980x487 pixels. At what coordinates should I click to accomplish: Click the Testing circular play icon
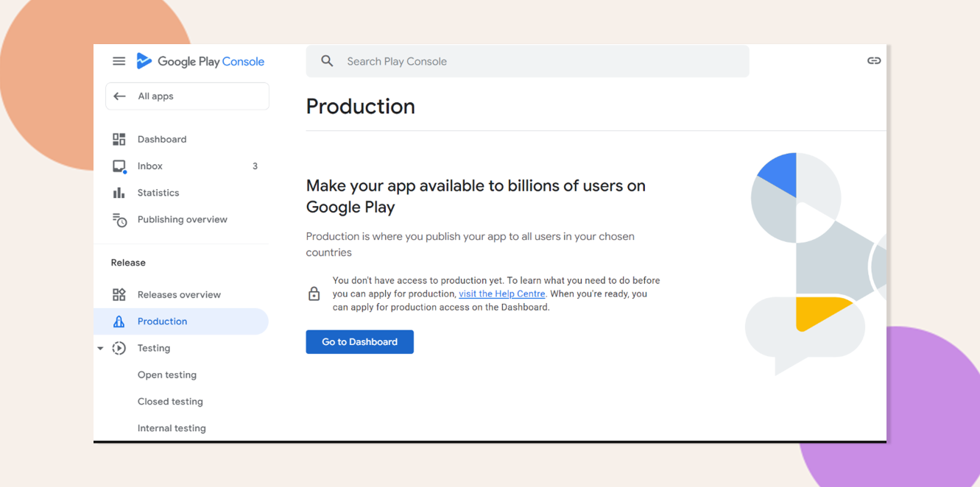119,348
